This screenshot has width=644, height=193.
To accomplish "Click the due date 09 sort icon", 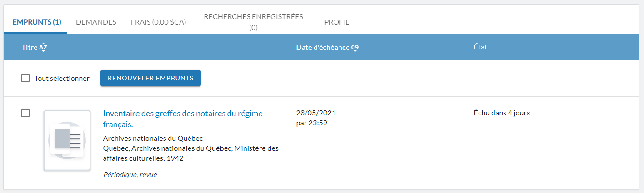I will coord(355,48).
